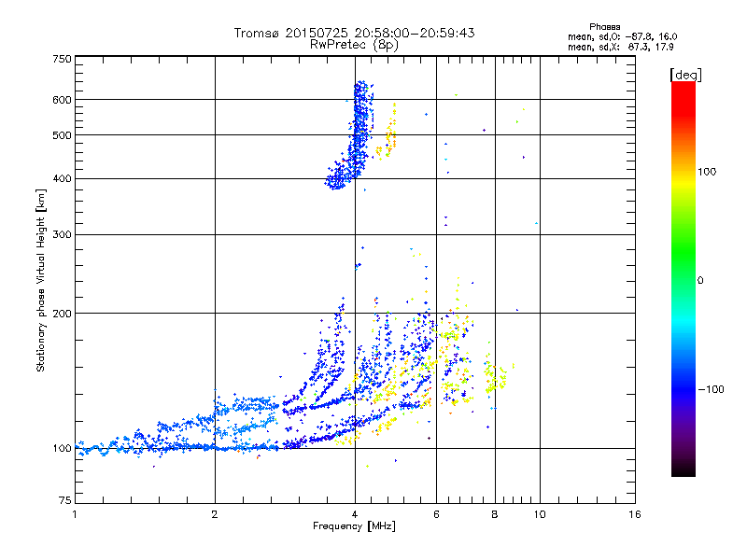Click the 'mean, sd,O: -87.8, 16.0' line
Screen dimensions: 747x560
pos(622,36)
